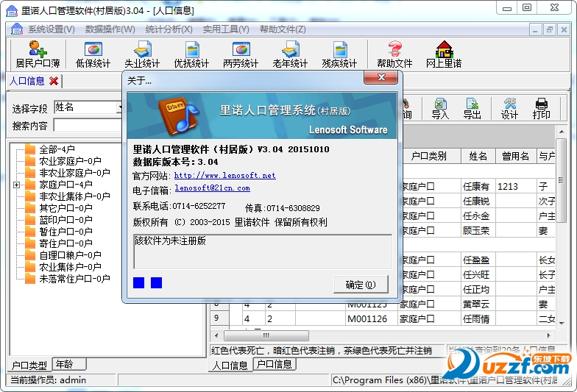Click the application icon in menu bar
Viewport: 577px width, 392px height.
[16, 29]
